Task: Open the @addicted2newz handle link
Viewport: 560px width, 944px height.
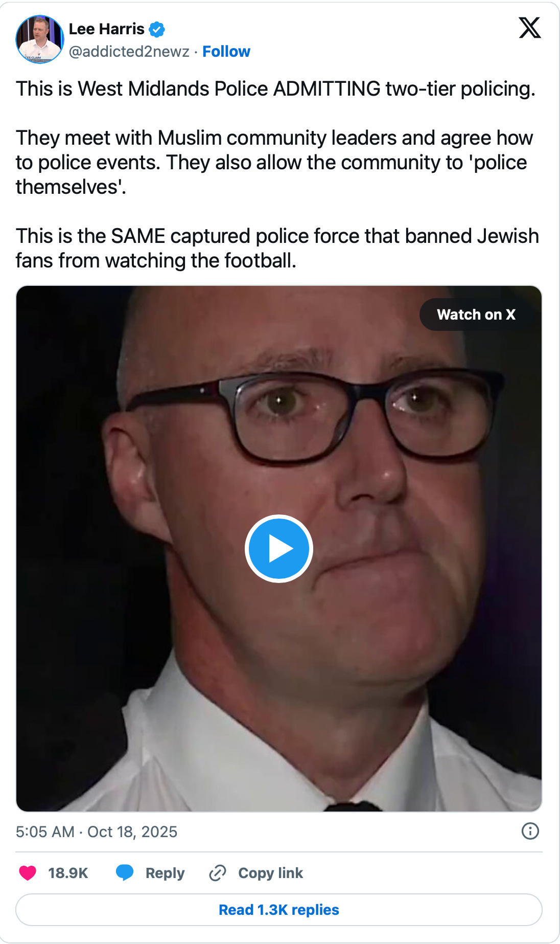Action: tap(129, 52)
